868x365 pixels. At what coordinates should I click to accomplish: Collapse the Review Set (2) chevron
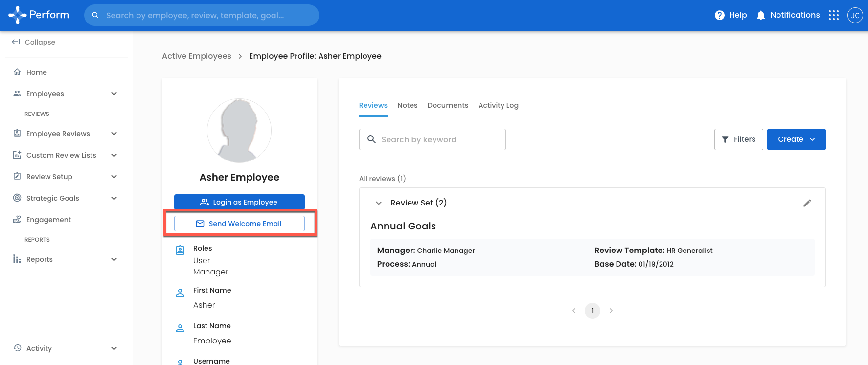coord(379,203)
